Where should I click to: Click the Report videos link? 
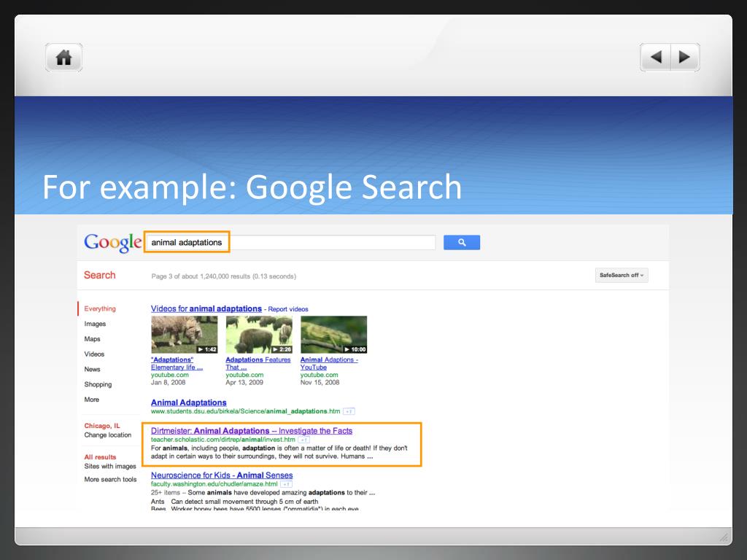click(x=287, y=309)
